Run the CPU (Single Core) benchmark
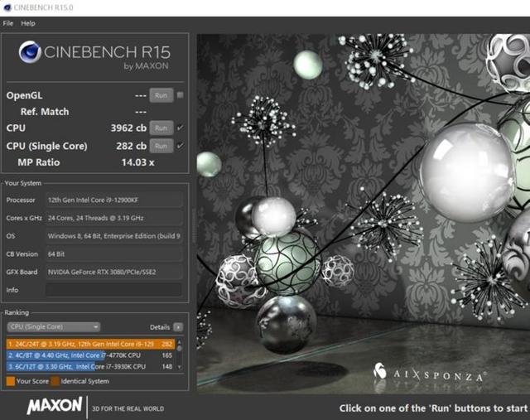 click(161, 146)
